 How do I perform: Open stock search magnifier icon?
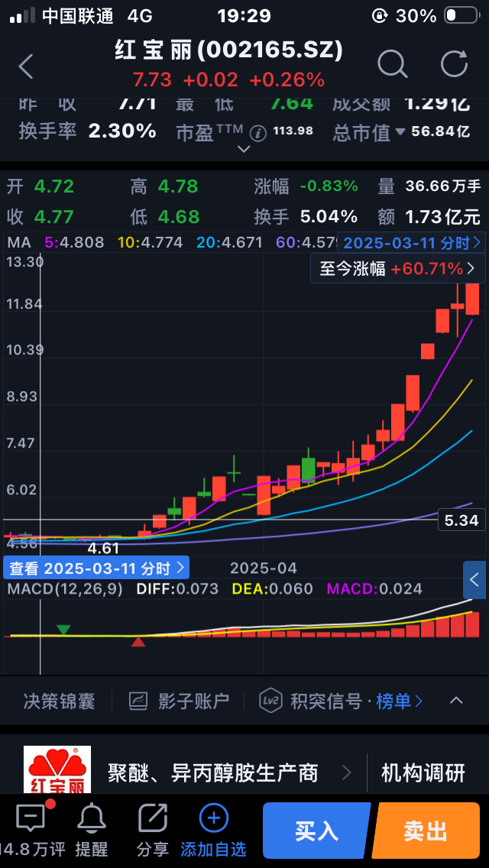coord(393,63)
